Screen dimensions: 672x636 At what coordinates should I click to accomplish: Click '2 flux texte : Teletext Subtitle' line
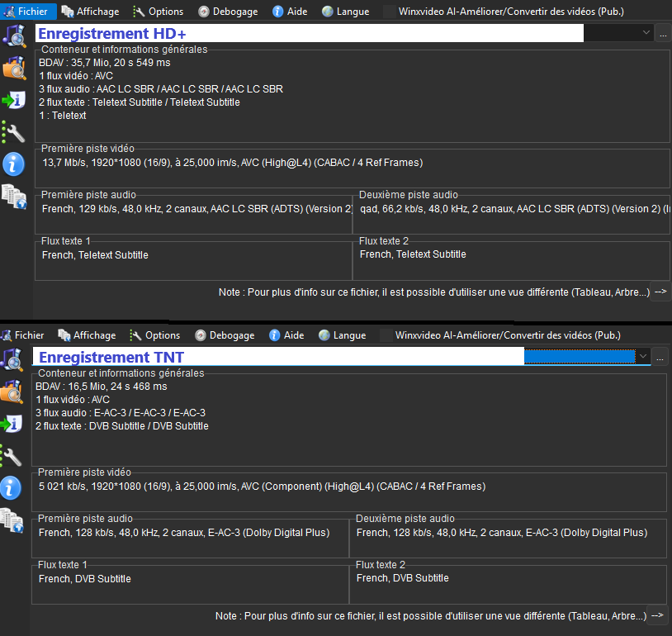point(140,102)
